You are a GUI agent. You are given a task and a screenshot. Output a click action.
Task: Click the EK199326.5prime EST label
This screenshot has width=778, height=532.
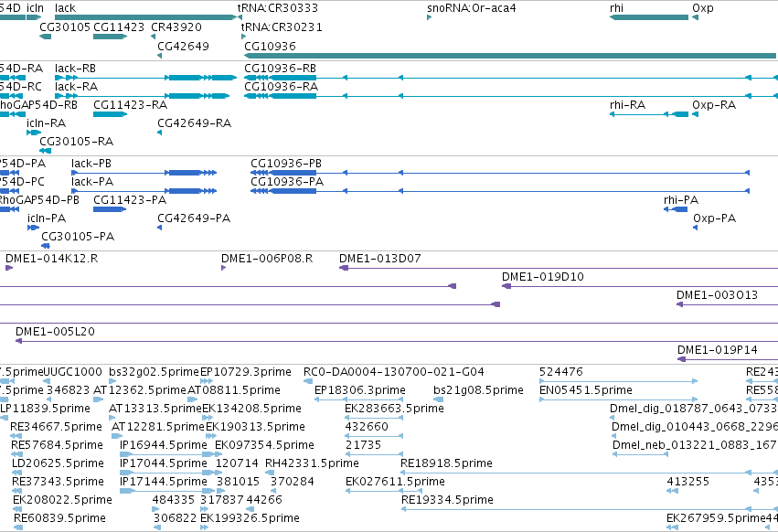coord(250,518)
